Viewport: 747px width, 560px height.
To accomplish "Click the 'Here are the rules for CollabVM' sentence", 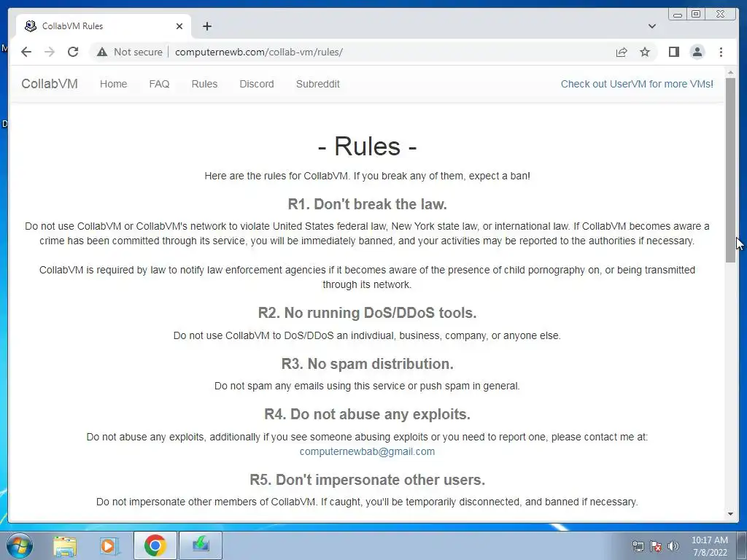I will pos(368,176).
